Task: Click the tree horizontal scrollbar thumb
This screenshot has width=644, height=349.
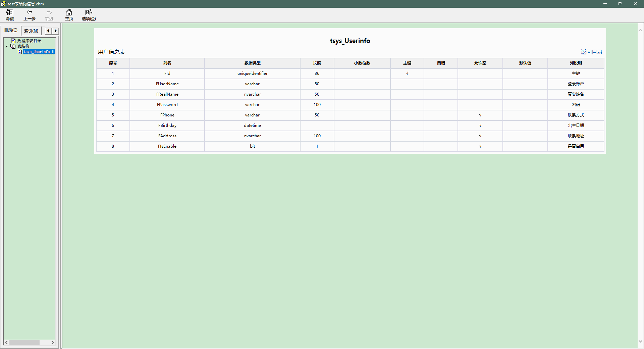Action: pos(24,342)
